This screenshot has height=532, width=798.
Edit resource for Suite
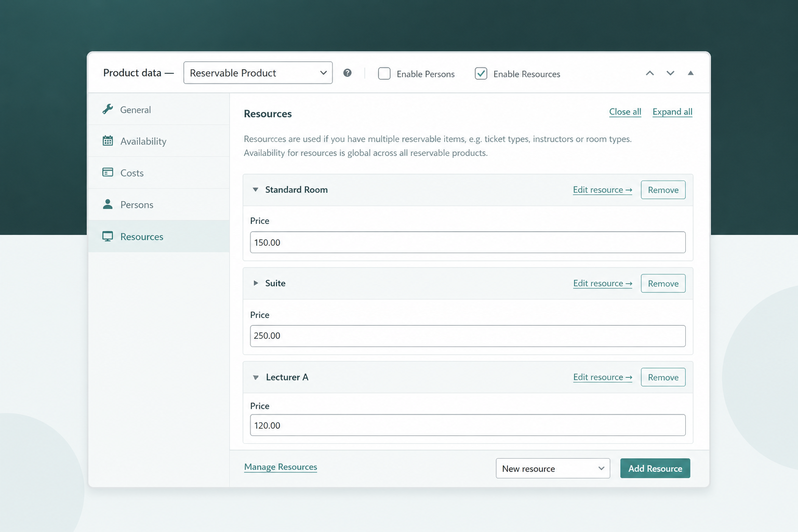603,283
